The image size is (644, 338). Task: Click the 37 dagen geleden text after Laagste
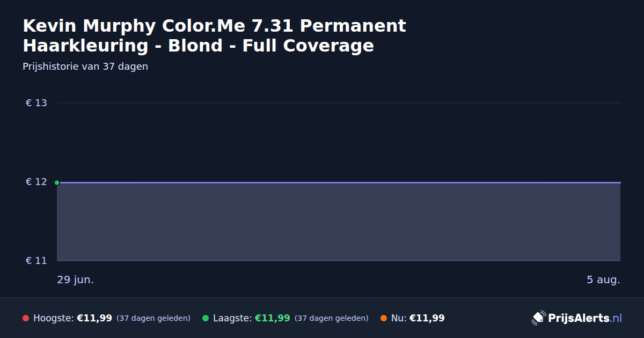332,318
